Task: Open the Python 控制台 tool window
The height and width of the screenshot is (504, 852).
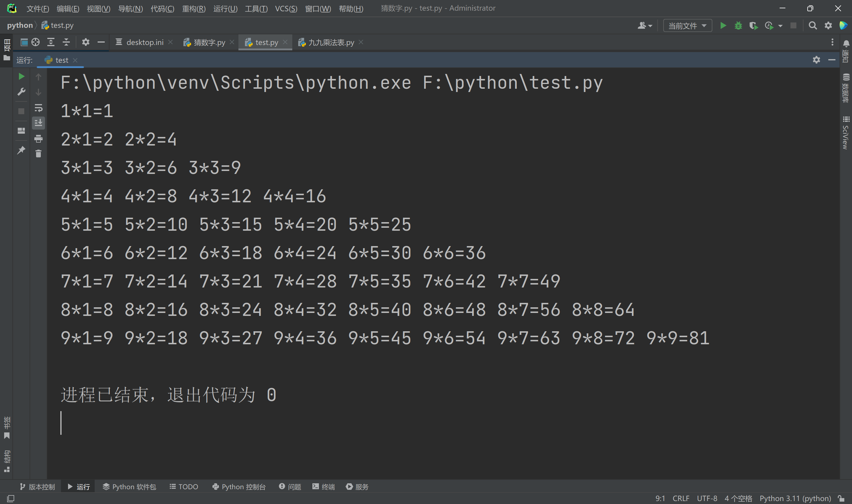Action: pyautogui.click(x=239, y=487)
